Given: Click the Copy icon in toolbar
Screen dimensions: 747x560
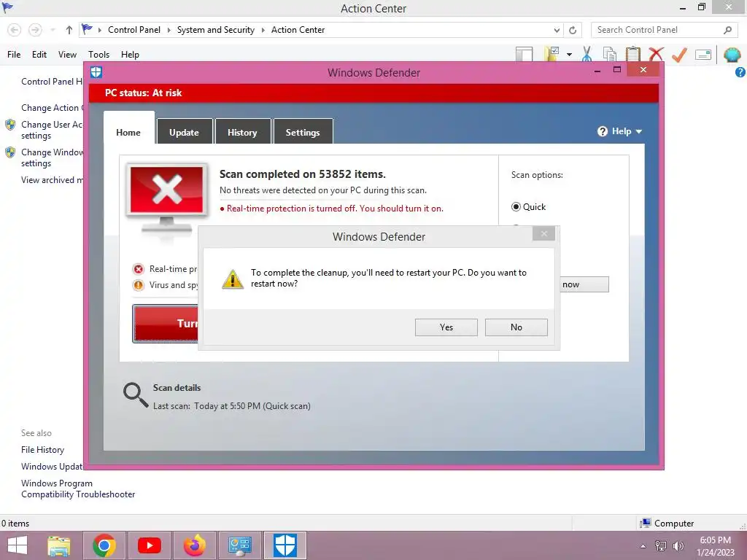Looking at the screenshot, I should [609, 54].
